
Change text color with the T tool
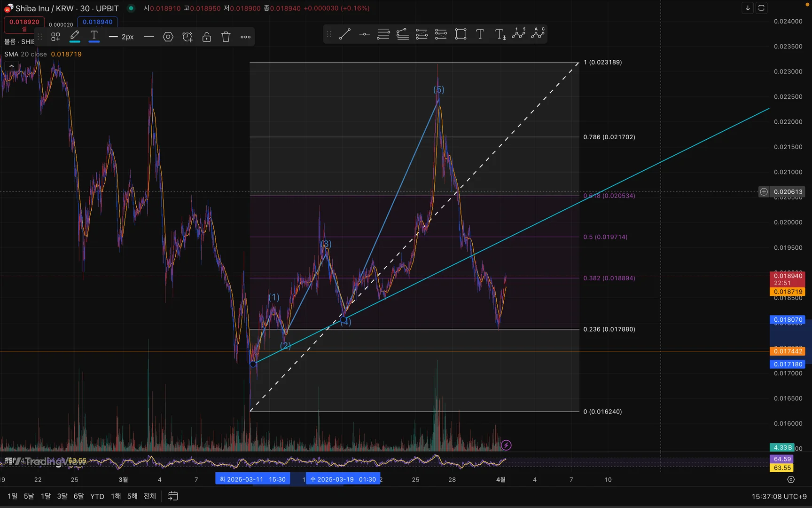tap(94, 36)
